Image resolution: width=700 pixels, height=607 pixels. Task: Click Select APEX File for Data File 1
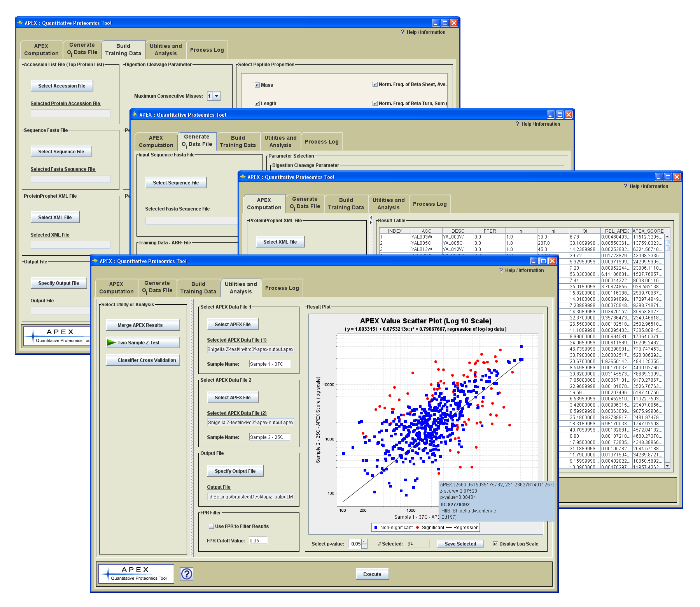233,325
